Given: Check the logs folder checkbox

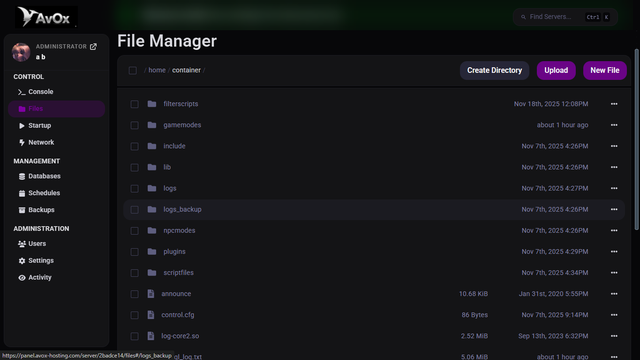Looking at the screenshot, I should [134, 189].
